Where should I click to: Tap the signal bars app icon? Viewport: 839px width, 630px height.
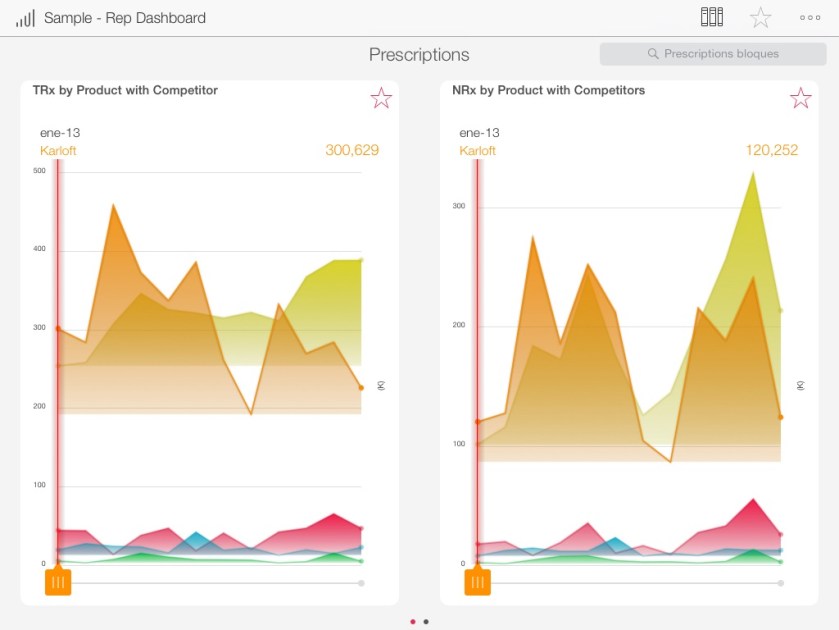point(25,18)
